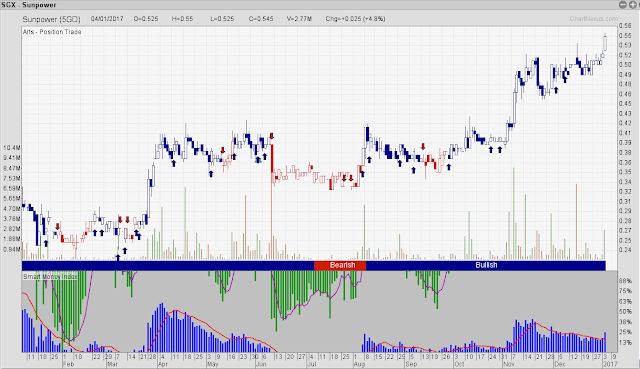Click the blue buy arrow under early May candles

tap(211, 173)
